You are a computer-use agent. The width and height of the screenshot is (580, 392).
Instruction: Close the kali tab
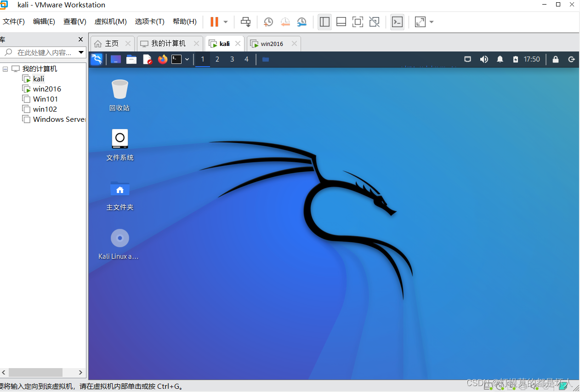coord(238,44)
